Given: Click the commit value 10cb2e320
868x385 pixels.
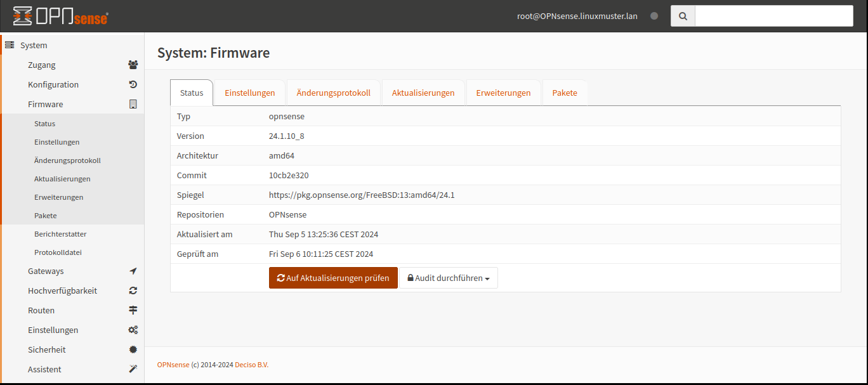Looking at the screenshot, I should click(289, 176).
